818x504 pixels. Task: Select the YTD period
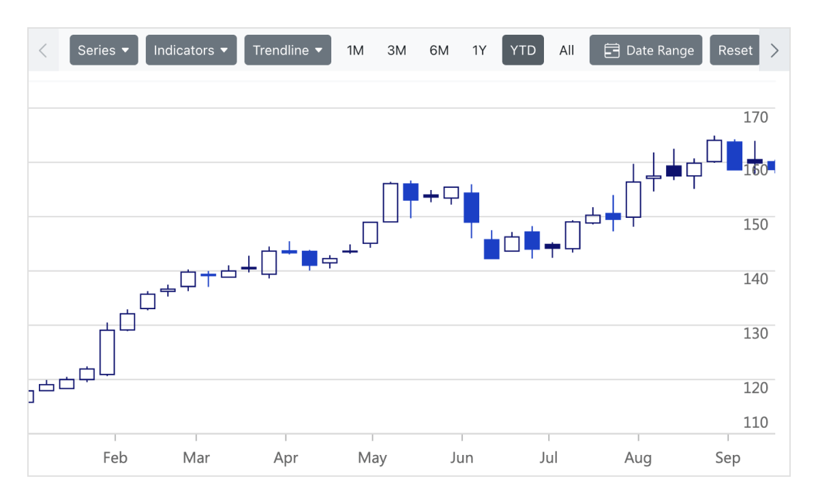click(x=523, y=50)
